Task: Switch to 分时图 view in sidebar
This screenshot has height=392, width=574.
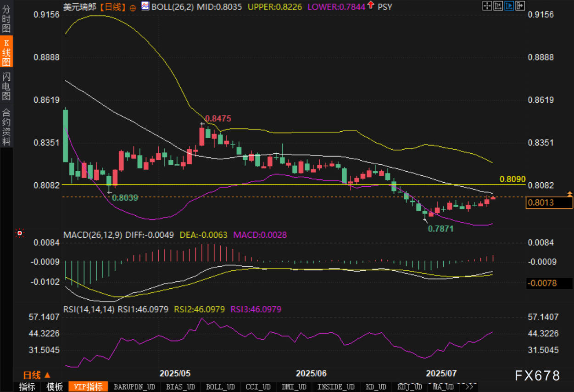Action: click(6, 18)
